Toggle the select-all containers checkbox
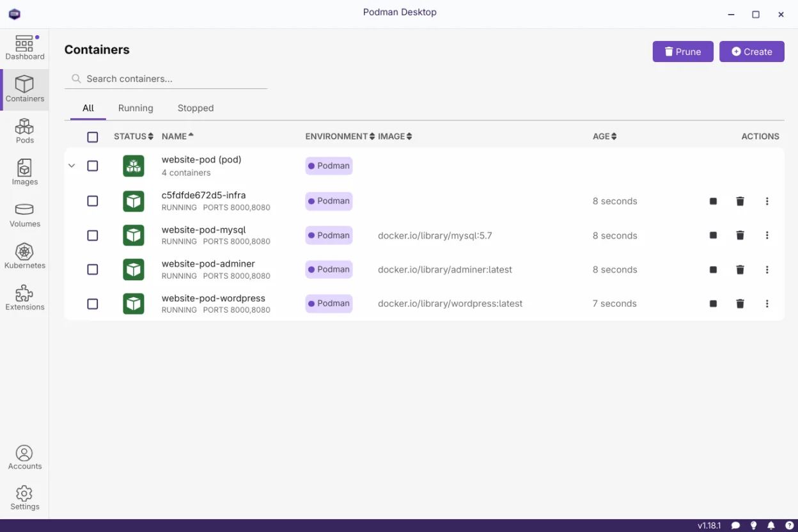 (x=93, y=137)
